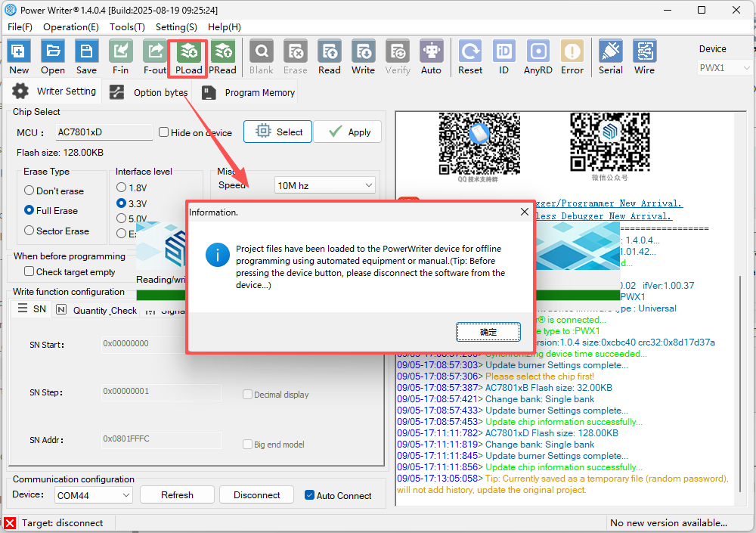Open the Debugger New Arrival link
756x533 pixels.
click(603, 216)
